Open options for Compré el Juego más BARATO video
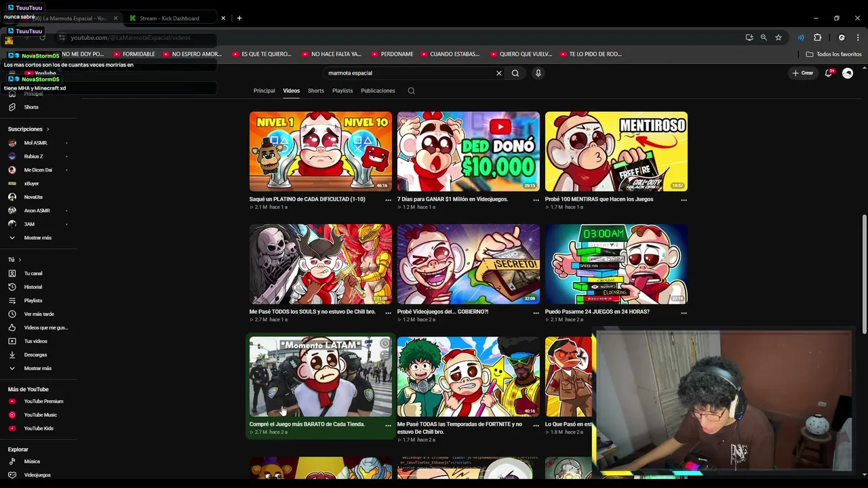The image size is (868, 488). point(388,425)
